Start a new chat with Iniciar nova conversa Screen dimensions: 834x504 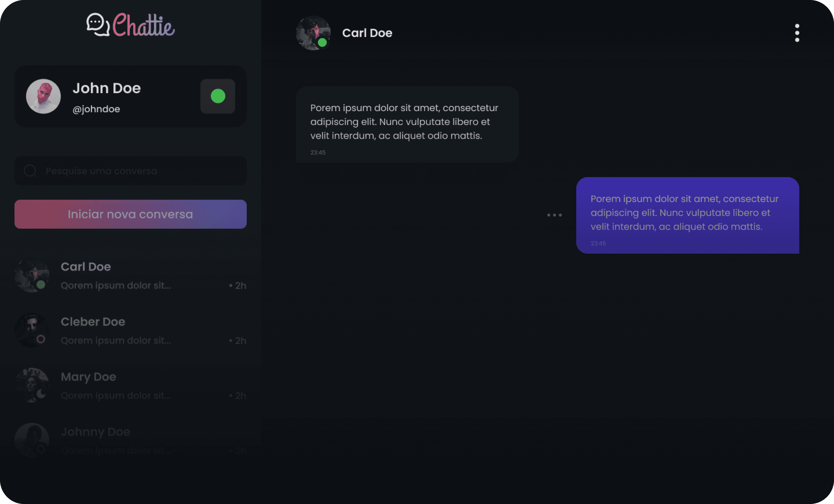(x=130, y=214)
